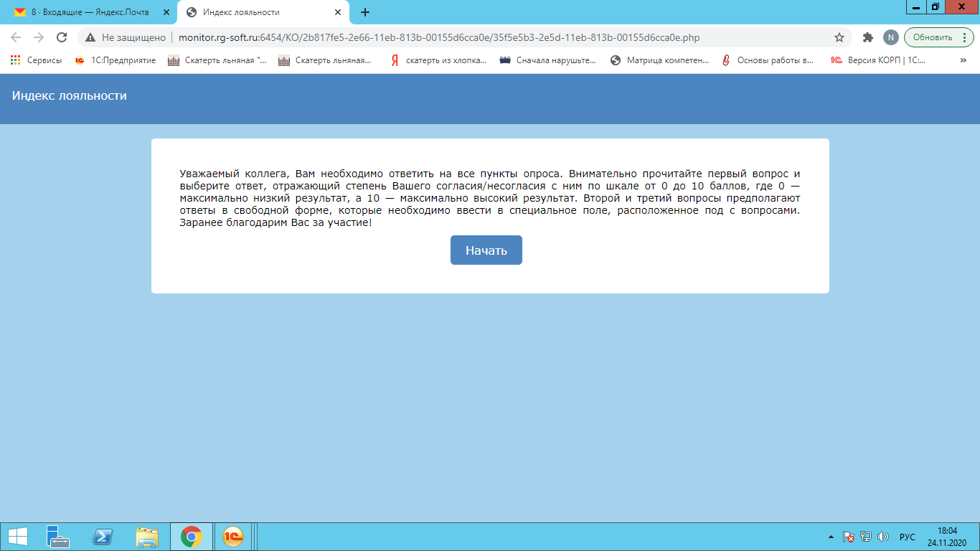Open the Версия КОРП 1С bookmark
The width and height of the screenshot is (980, 551).
879,60
